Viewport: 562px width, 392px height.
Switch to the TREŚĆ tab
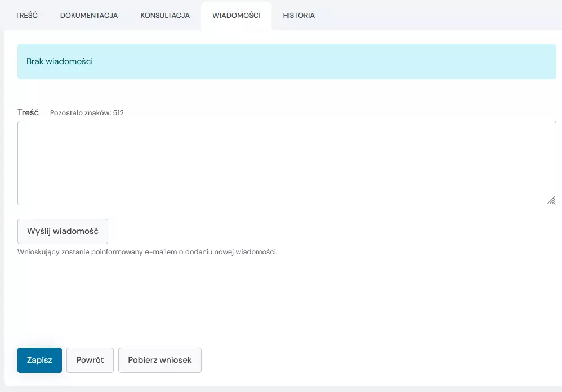point(26,16)
